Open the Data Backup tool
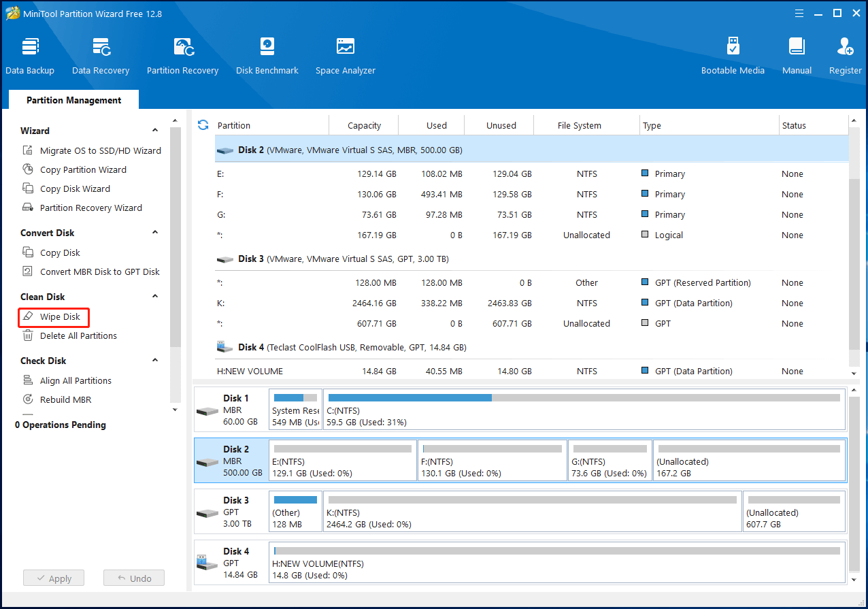 click(30, 56)
